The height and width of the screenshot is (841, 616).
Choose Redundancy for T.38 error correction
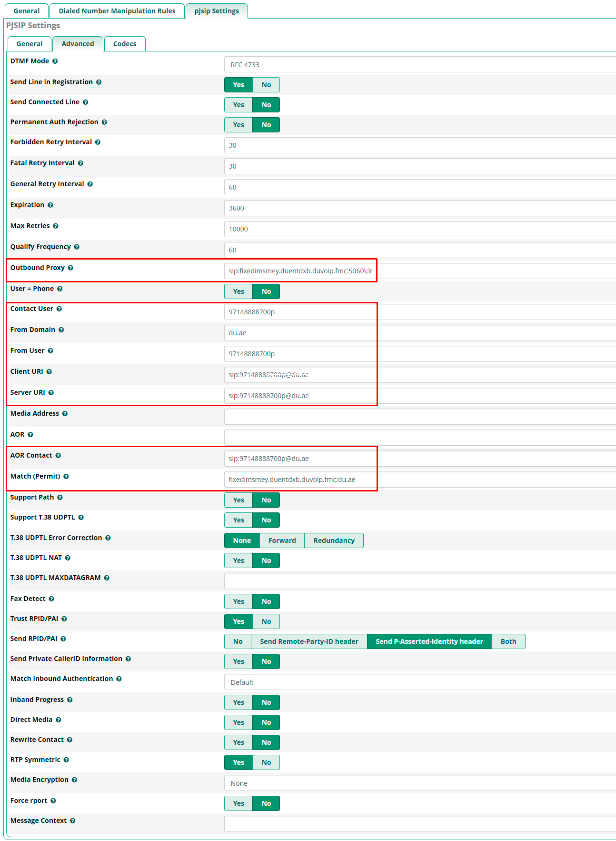[334, 541]
